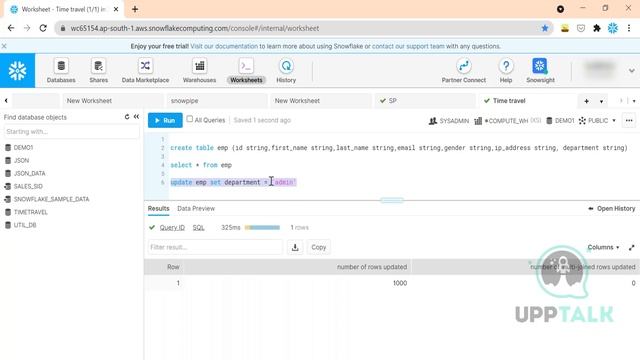
Task: Launch Snowsight
Action: point(540,71)
